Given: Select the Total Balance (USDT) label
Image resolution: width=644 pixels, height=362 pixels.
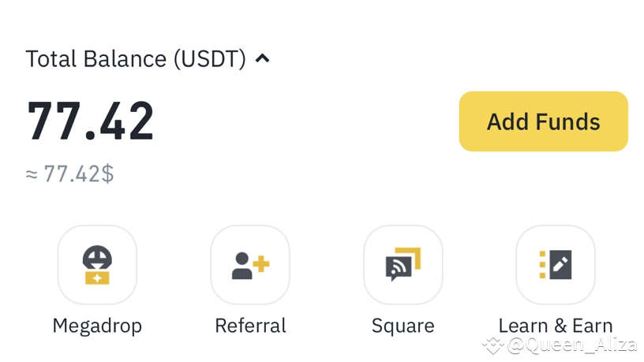Looking at the screenshot, I should (136, 58).
